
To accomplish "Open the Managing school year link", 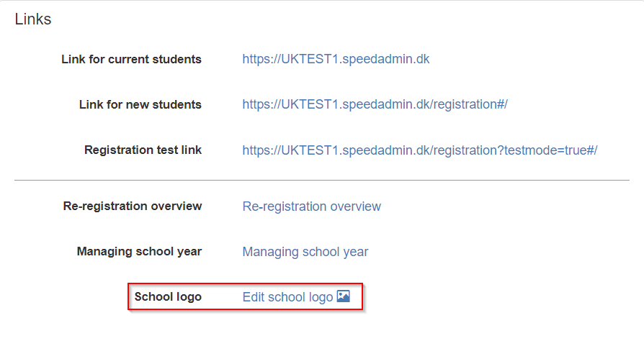I will pyautogui.click(x=305, y=252).
